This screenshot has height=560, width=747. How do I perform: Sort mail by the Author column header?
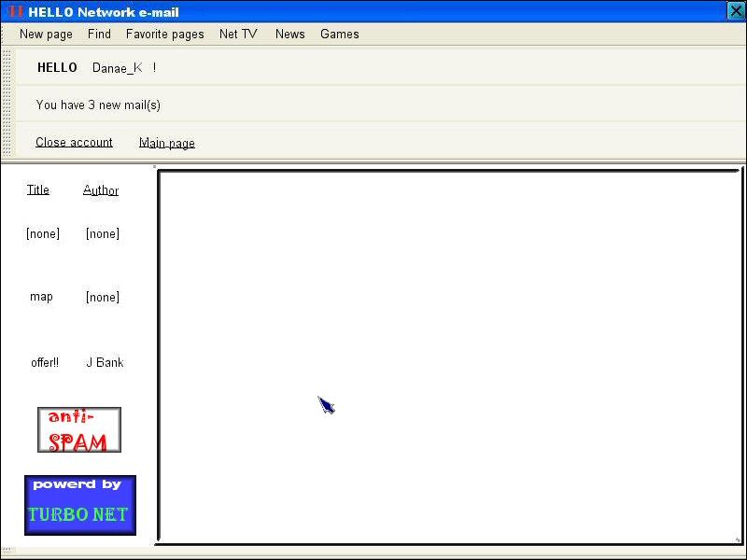pos(101,190)
